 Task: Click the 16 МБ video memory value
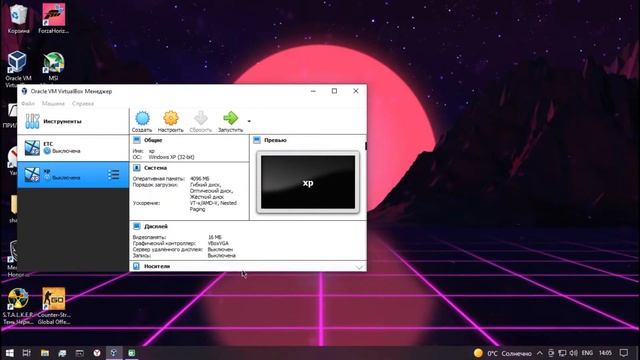tap(215, 237)
